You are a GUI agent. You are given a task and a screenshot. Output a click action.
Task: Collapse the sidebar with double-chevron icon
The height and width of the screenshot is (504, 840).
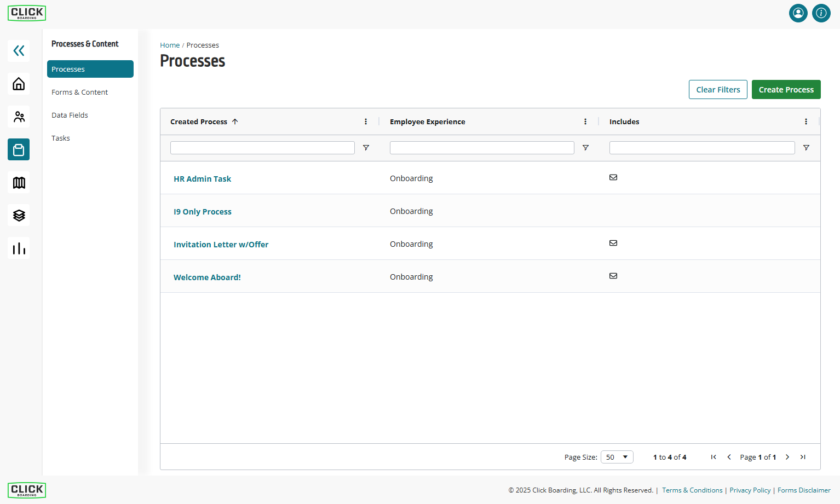[19, 51]
